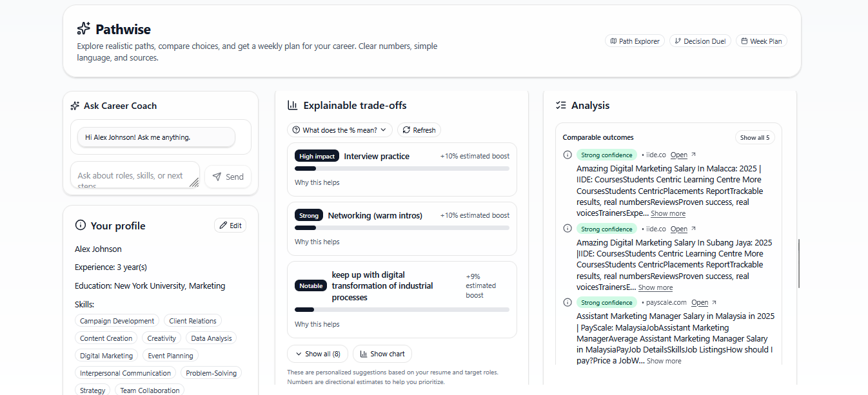The height and width of the screenshot is (395, 868).
Task: Click the checklist icon next to Analysis
Action: tap(561, 105)
